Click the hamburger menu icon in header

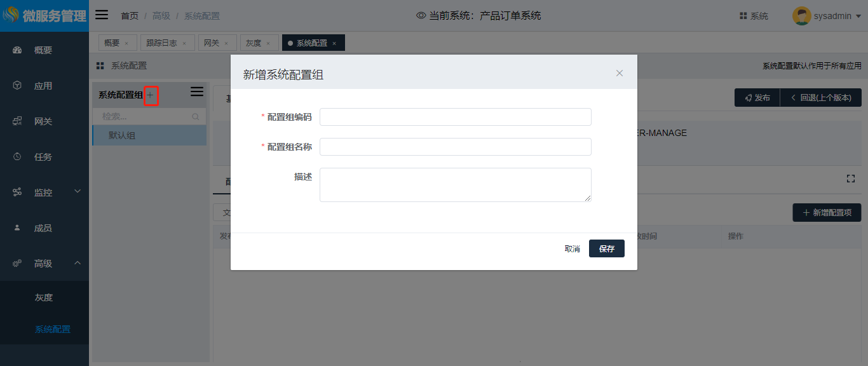tap(102, 15)
